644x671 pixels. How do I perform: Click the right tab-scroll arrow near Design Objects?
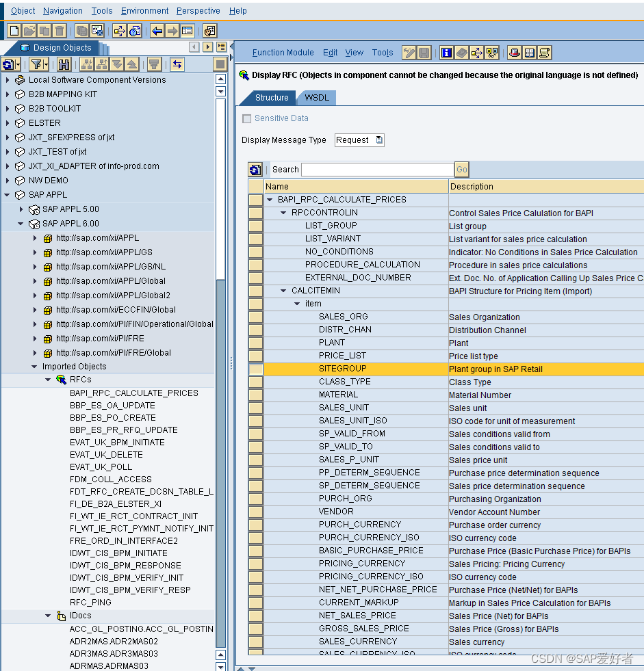coord(207,46)
